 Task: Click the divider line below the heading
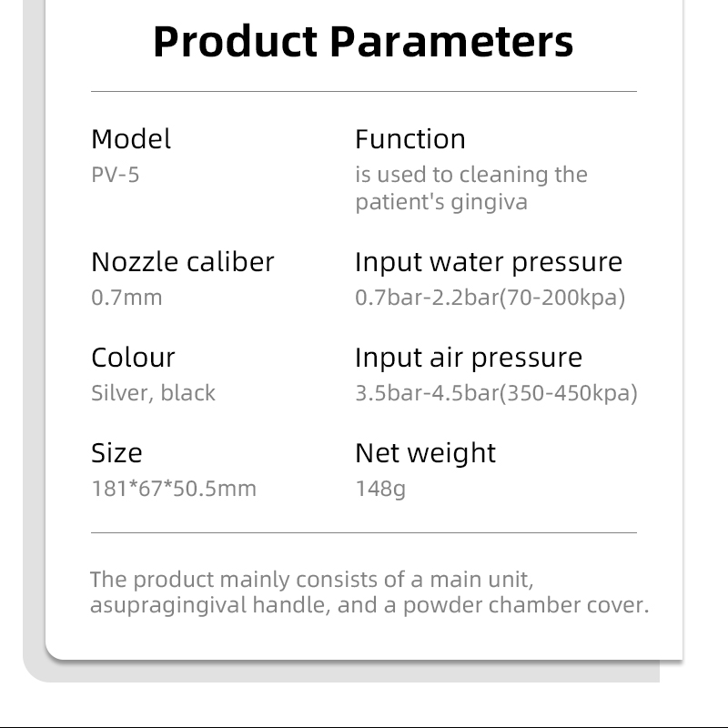(x=364, y=92)
